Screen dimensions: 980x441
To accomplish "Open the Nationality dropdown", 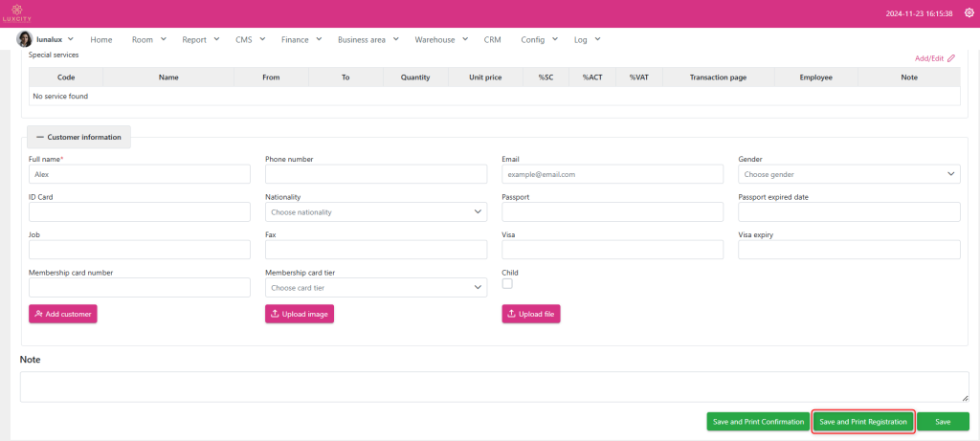I will point(376,211).
